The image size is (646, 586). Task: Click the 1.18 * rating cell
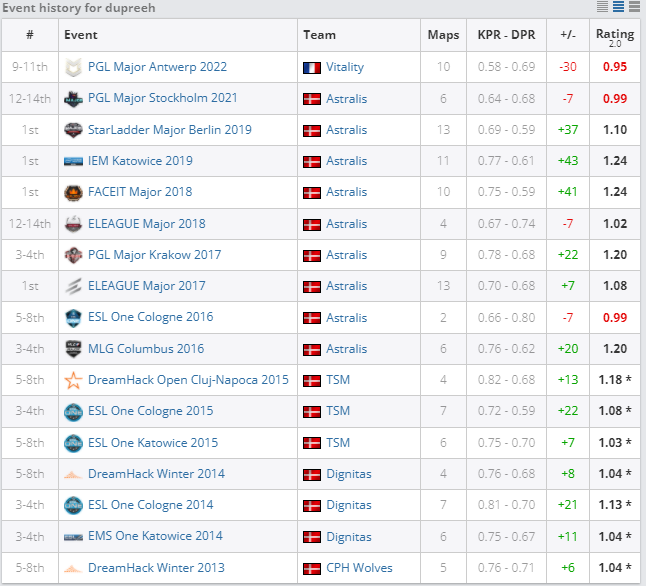pos(615,380)
